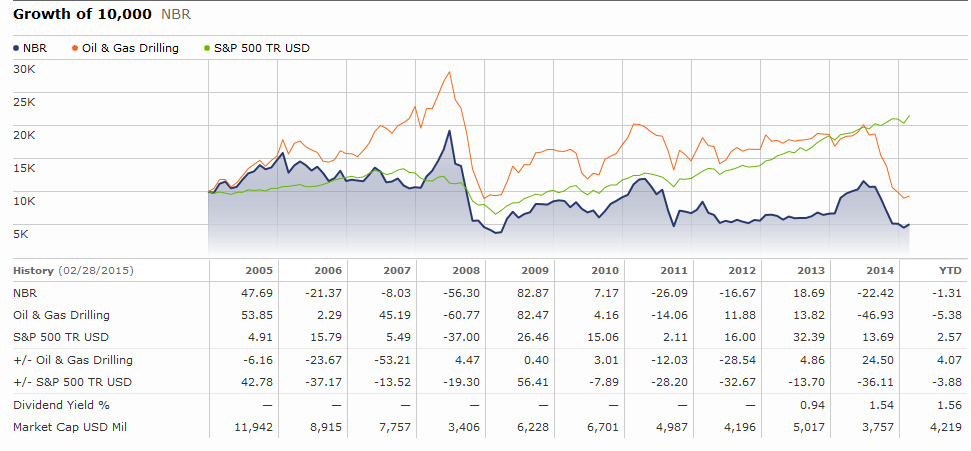Click the History date label 02/28/2015

[x=96, y=271]
